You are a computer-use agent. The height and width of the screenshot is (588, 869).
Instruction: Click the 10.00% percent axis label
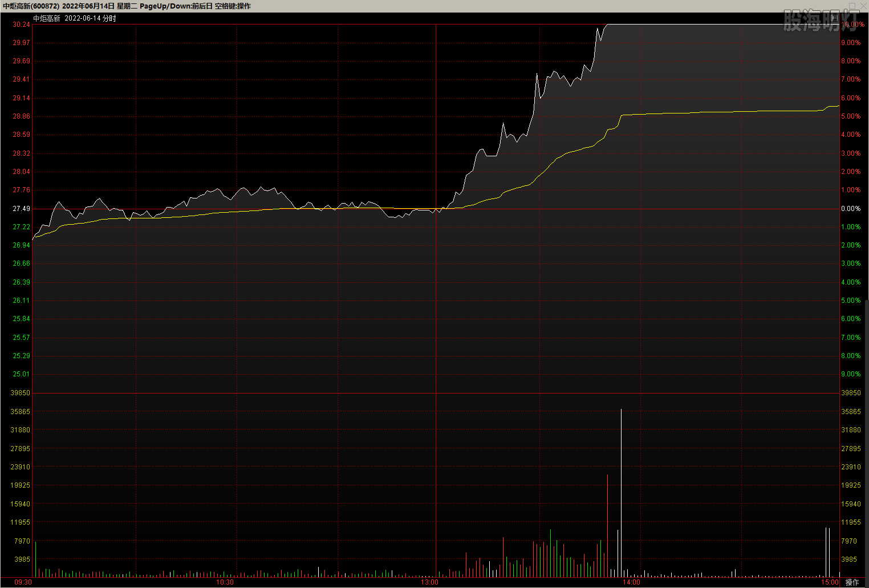(x=852, y=25)
